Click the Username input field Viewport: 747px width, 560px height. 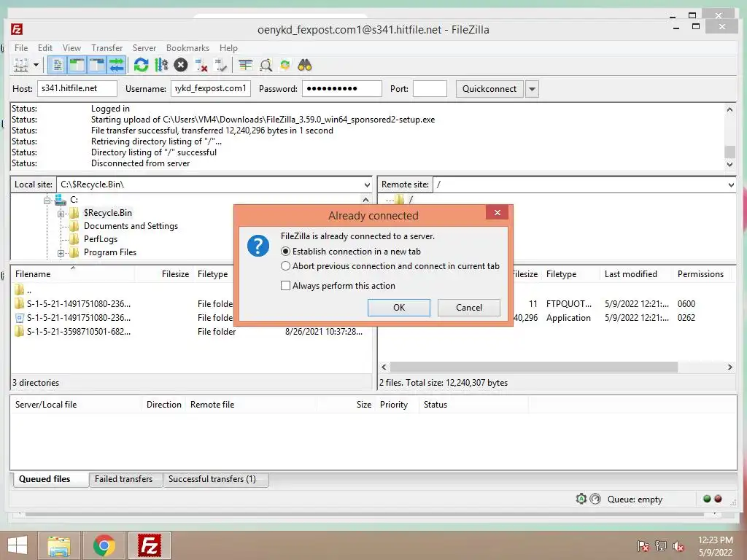coord(211,88)
